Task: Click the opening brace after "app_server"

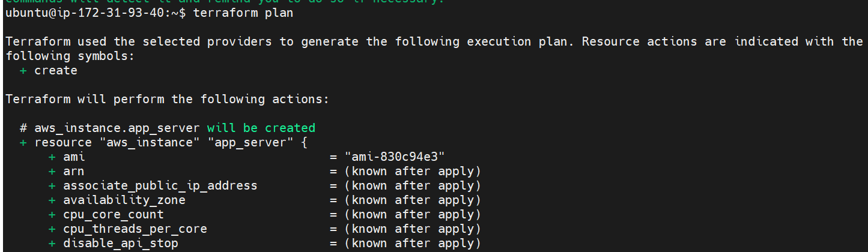Action: (x=305, y=142)
